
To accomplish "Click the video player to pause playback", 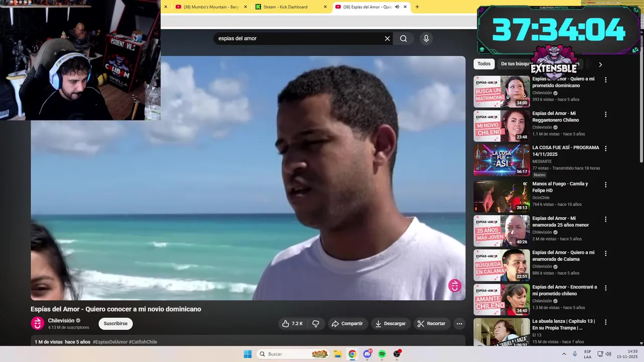I will [x=248, y=178].
